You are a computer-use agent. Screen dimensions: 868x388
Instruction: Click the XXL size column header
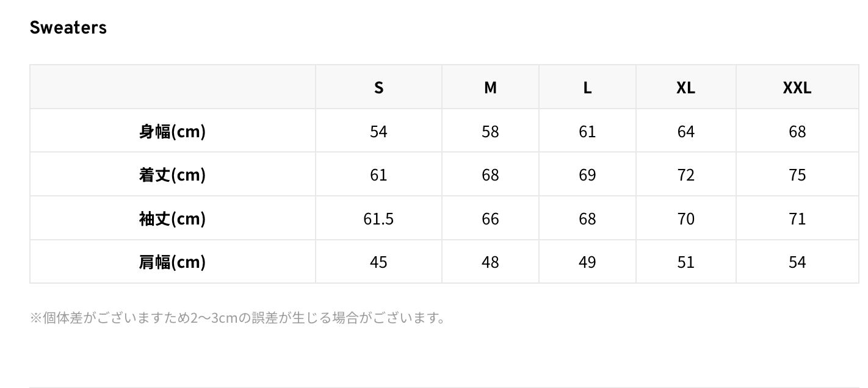tap(797, 87)
